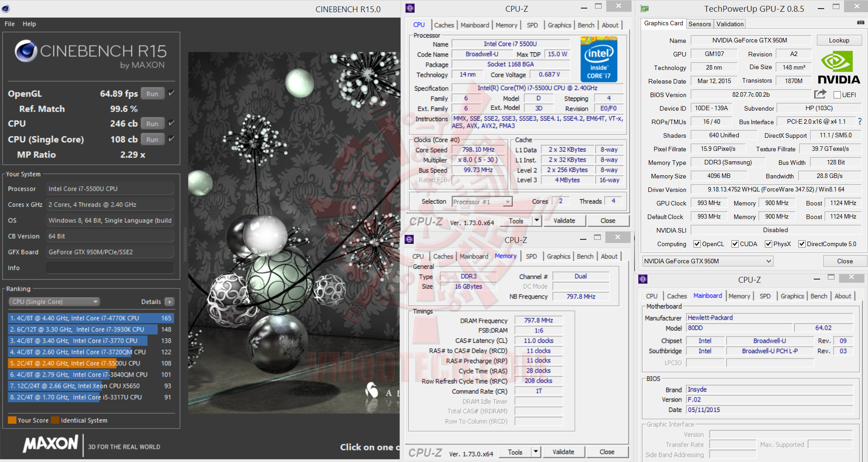Click the Ranking Details arrow icon
This screenshot has width=868, height=462.
click(170, 302)
